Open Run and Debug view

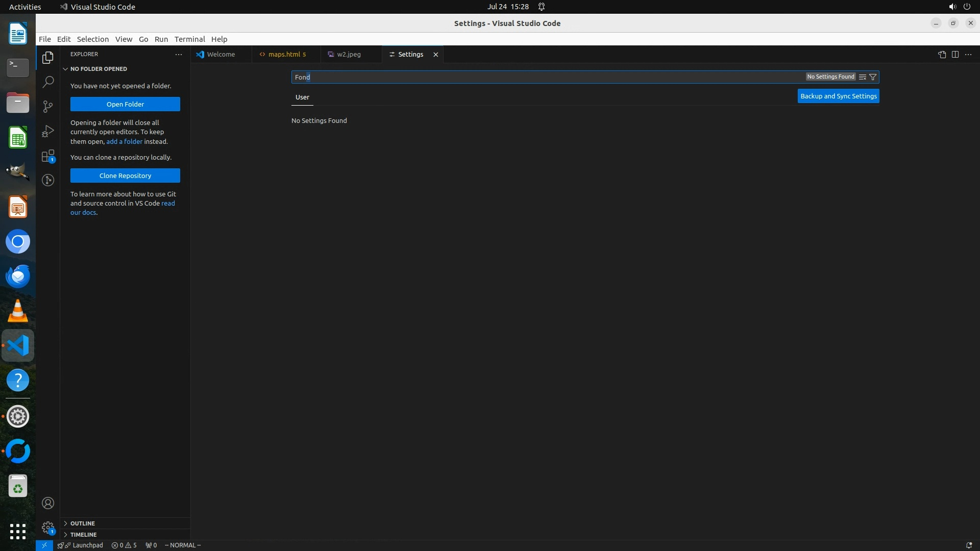point(48,131)
